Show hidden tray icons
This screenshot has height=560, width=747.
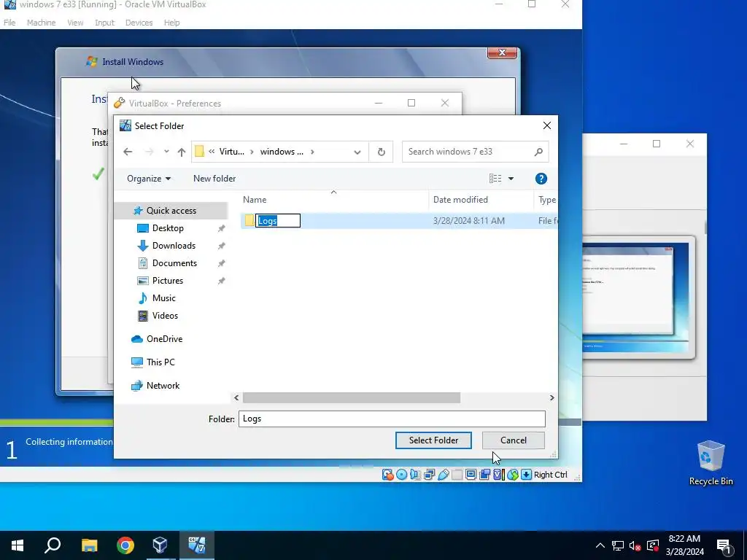600,545
